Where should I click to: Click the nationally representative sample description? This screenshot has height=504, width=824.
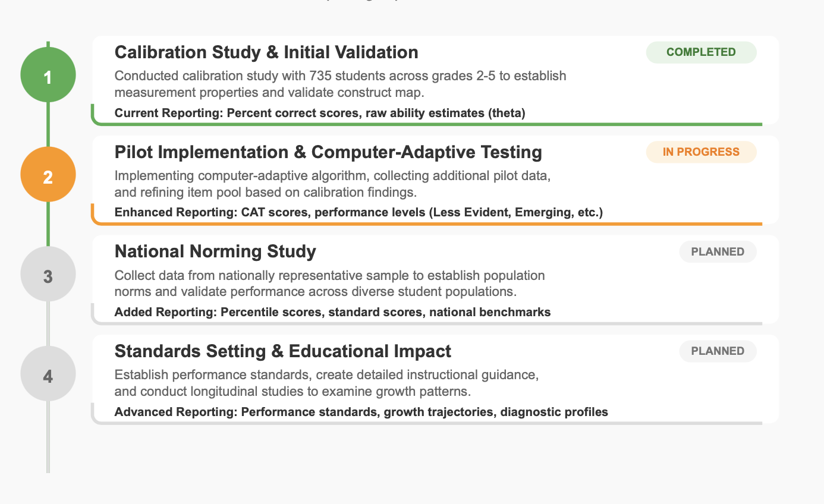(329, 283)
